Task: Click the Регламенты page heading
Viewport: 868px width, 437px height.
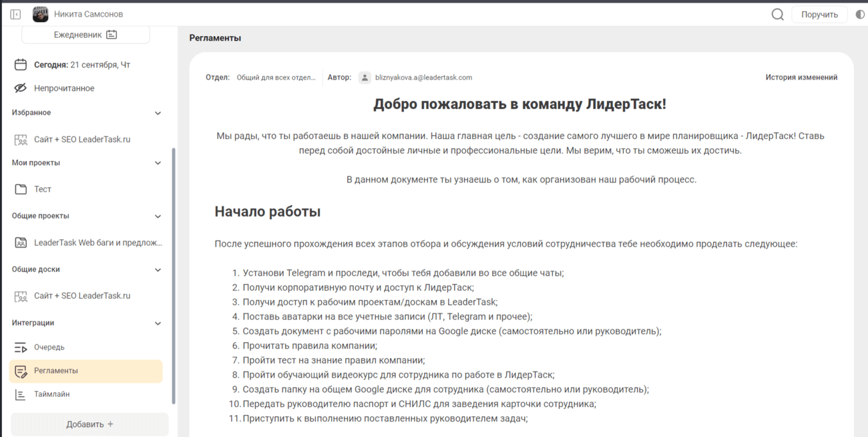Action: click(215, 38)
